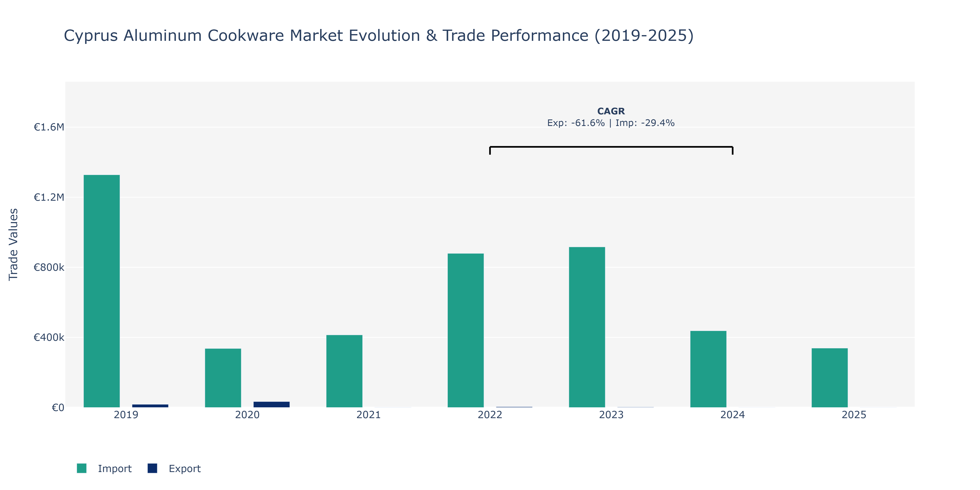Click the Trade Values axis title
Viewport: 980px width, 490px height.
coord(13,244)
